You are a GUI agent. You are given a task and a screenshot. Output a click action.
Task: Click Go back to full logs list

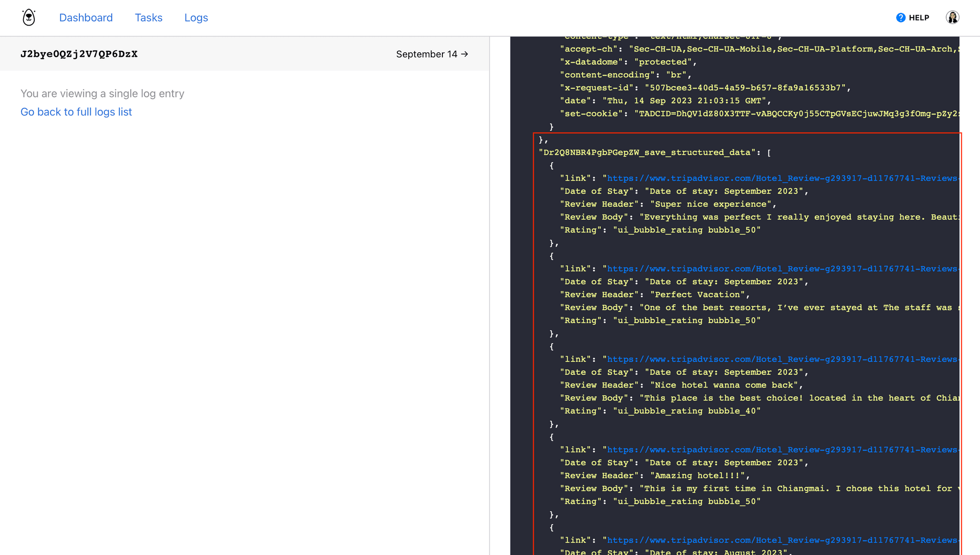click(x=76, y=112)
